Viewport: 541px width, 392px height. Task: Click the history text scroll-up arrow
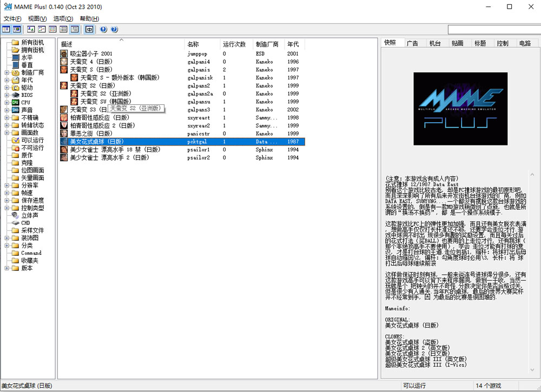[x=532, y=175]
